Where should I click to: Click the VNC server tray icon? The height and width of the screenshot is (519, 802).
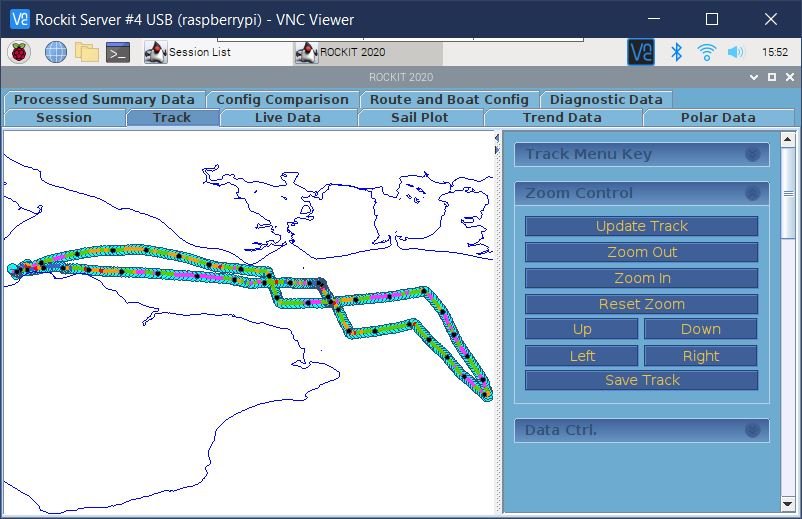640,52
